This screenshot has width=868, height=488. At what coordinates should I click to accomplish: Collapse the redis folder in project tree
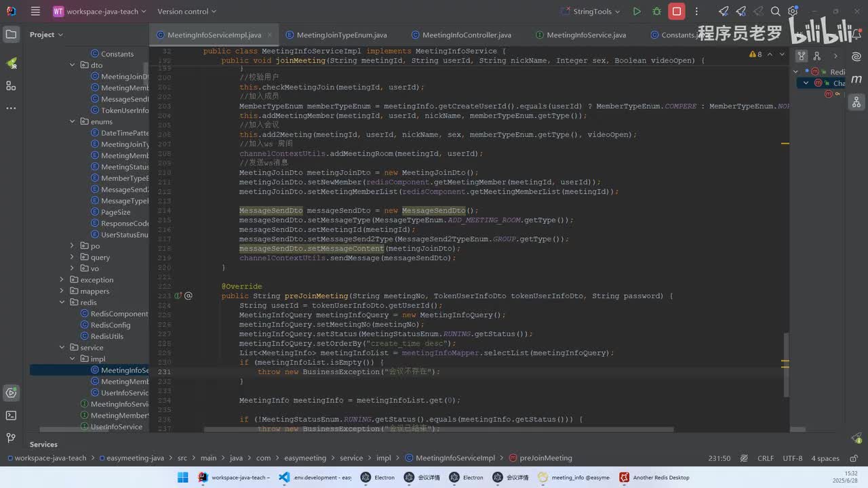(x=62, y=302)
